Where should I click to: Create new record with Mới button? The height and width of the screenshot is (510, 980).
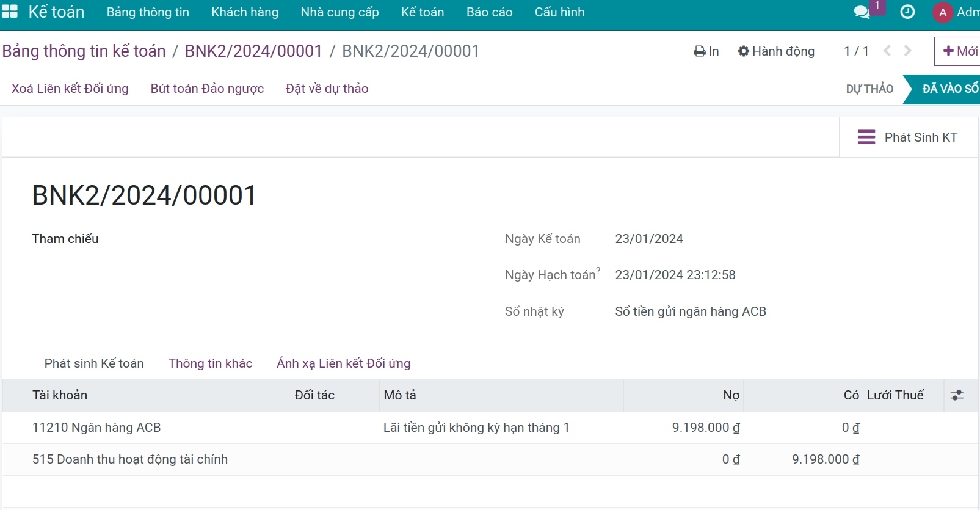[x=959, y=51]
